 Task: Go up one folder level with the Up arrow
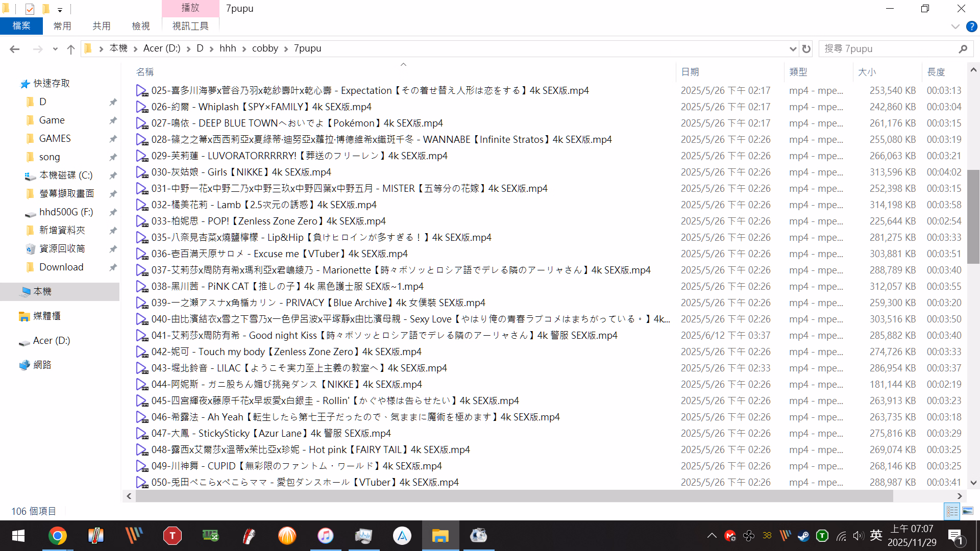pos(71,49)
